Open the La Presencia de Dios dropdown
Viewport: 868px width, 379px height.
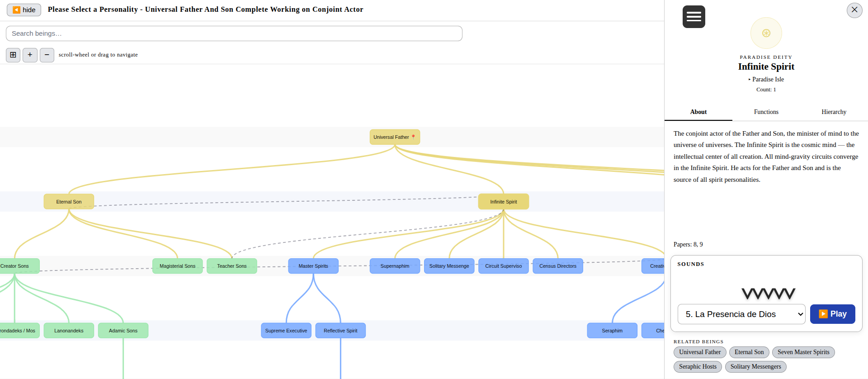tap(741, 314)
